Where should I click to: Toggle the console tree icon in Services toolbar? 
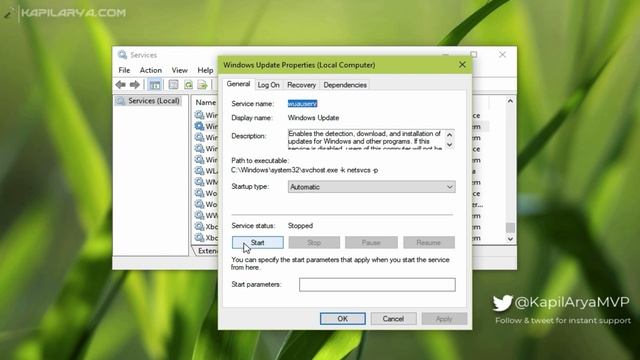[x=155, y=84]
